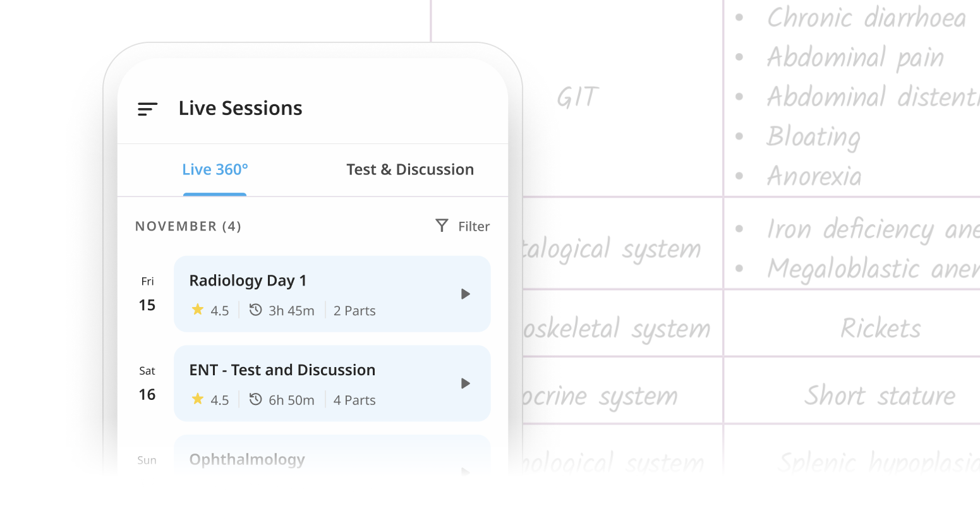Open the Radiology Day 1 card title
Image resolution: width=980 pixels, height=525 pixels.
click(248, 281)
